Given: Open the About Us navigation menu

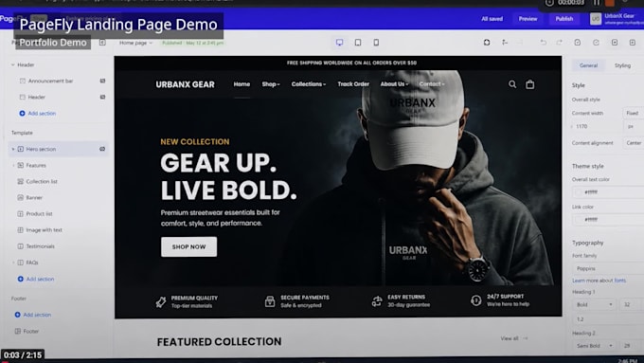Looking at the screenshot, I should (394, 83).
